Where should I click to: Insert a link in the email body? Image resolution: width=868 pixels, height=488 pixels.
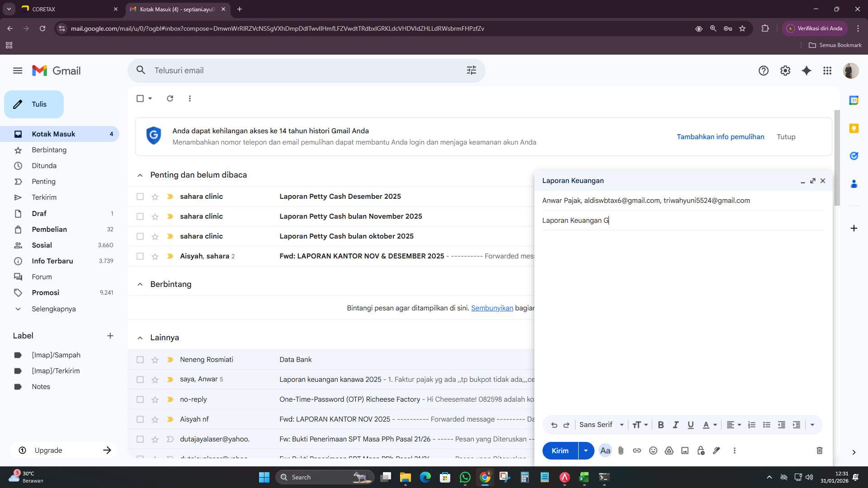pos(637,450)
